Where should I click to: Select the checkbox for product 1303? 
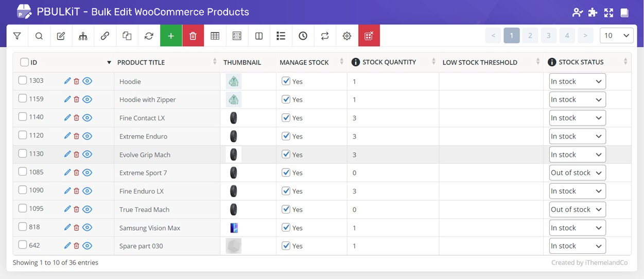pyautogui.click(x=23, y=80)
